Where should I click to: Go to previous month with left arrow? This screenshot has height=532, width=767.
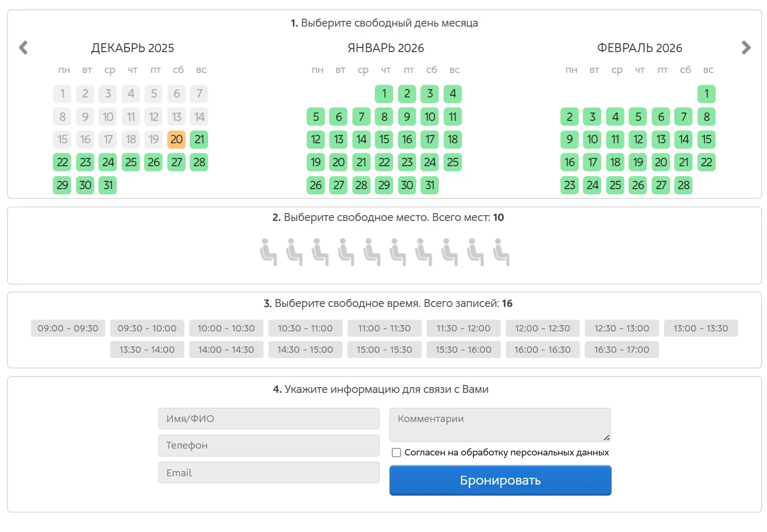click(x=23, y=48)
